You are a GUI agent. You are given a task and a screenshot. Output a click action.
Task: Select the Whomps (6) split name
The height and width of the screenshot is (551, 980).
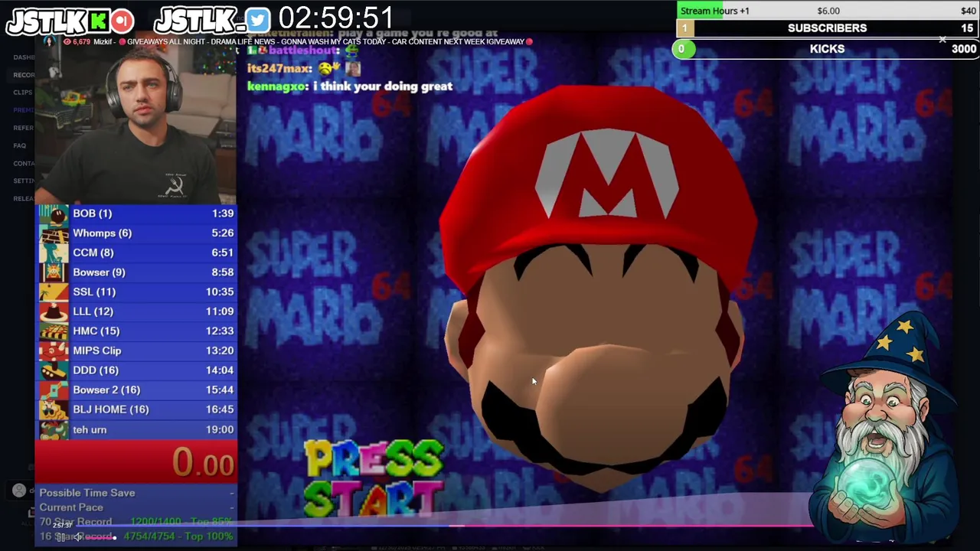102,233
